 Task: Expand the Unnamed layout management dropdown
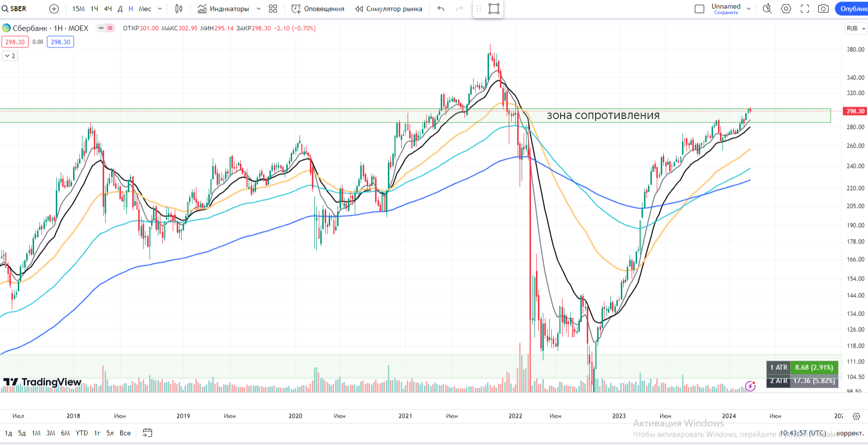[x=749, y=9]
